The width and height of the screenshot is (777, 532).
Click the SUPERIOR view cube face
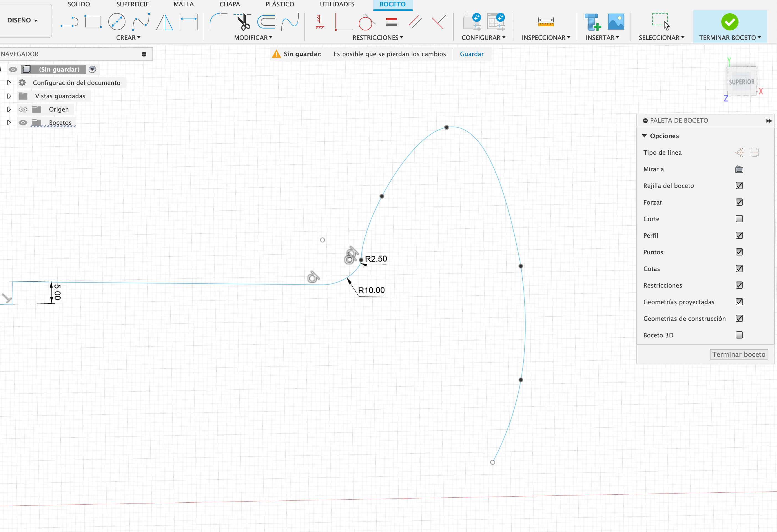tap(741, 82)
